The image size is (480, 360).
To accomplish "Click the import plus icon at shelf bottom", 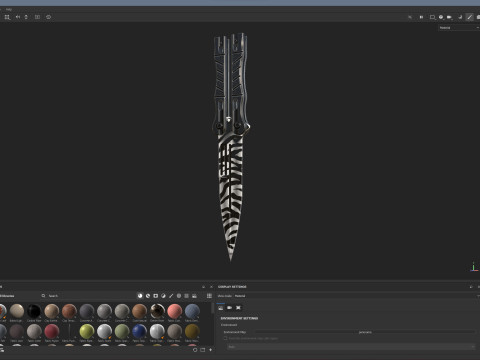I will tap(210, 350).
